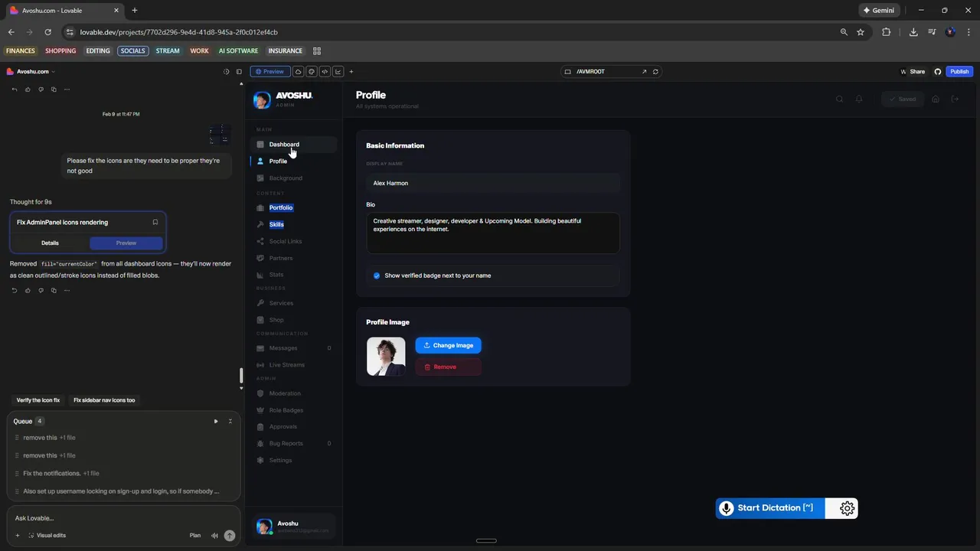Screen dimensions: 980x551
Task: Open the Live Streams sidebar item
Action: 294,364
